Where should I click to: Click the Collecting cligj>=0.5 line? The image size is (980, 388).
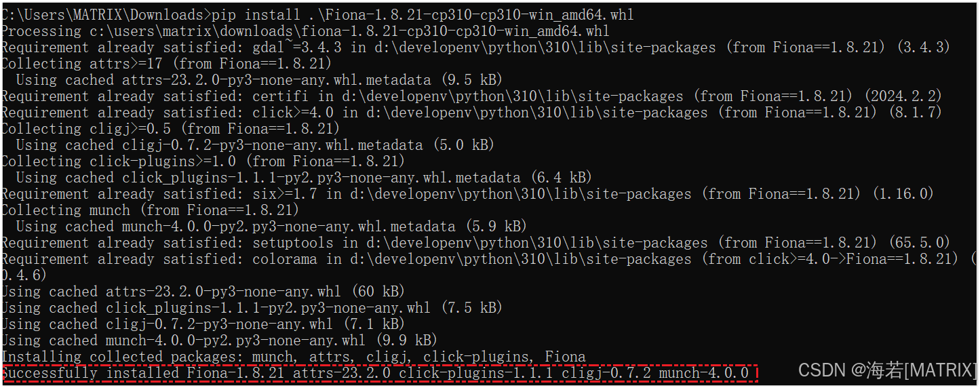pos(170,129)
